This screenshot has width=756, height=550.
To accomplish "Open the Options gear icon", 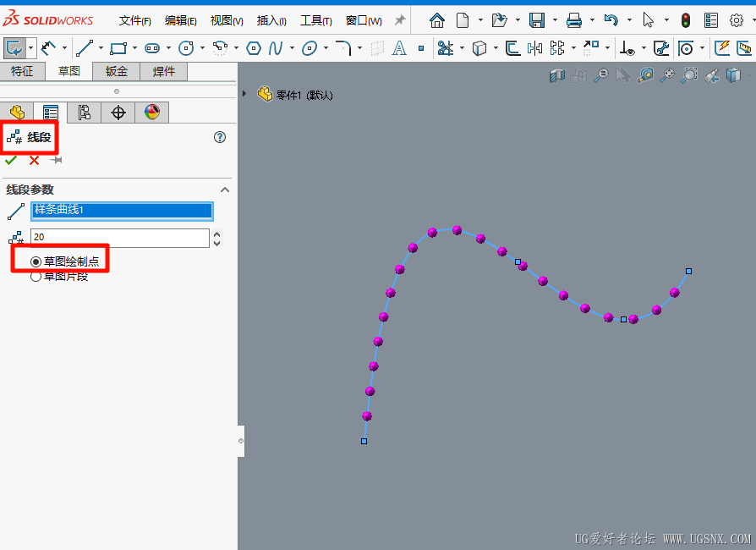I will pos(737,20).
